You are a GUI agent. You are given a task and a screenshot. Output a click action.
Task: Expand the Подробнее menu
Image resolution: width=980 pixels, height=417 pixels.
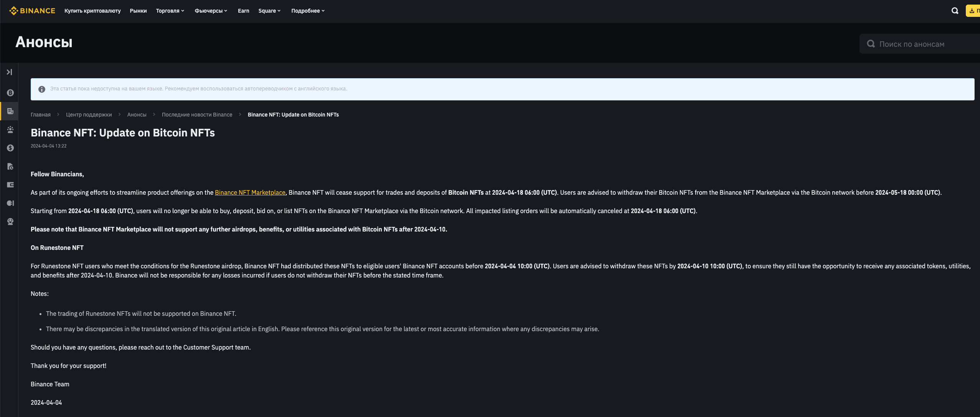(x=307, y=11)
